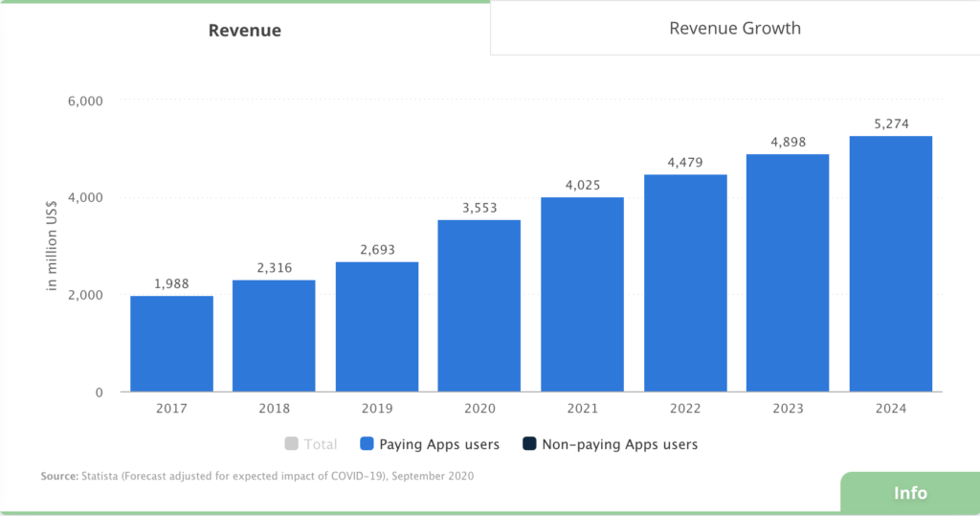
Task: Select the 2018 revenue bar
Action: [274, 336]
